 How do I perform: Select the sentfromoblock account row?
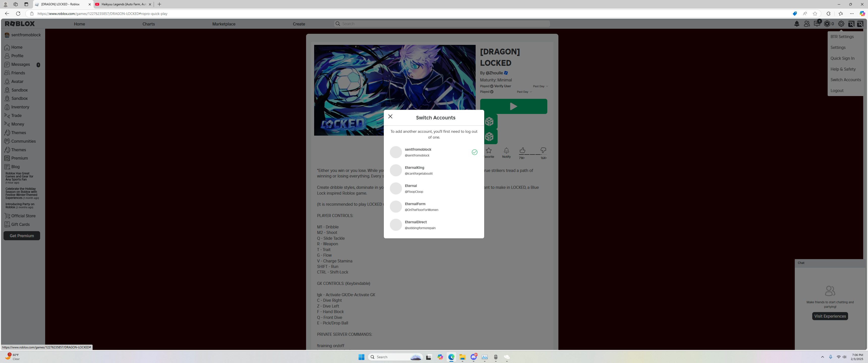(434, 152)
